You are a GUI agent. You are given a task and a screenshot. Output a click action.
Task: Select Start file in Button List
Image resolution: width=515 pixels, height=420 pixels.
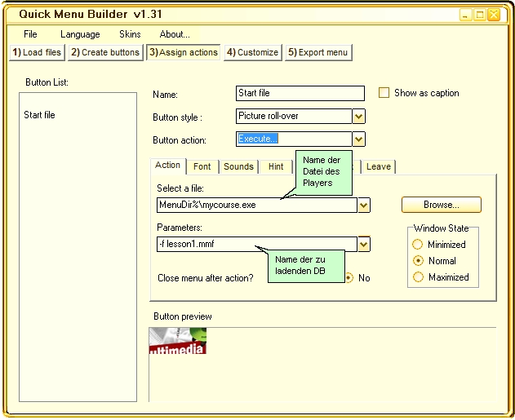click(x=39, y=115)
